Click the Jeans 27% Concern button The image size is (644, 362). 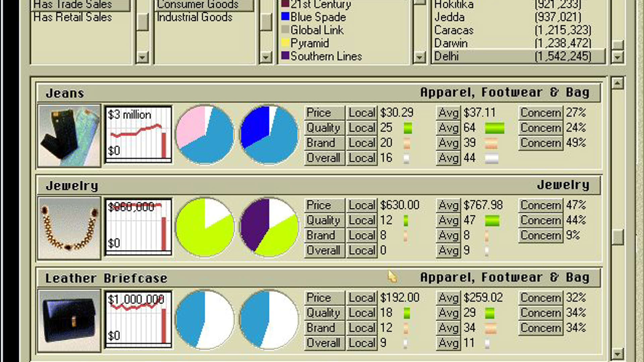pyautogui.click(x=541, y=113)
